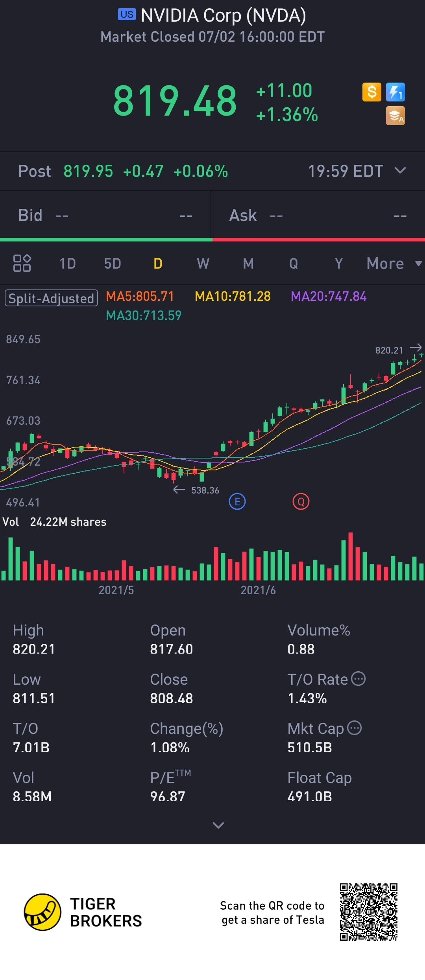The height and width of the screenshot is (980, 425).
Task: Tap the T/O Rate value 1.43%
Action: (307, 698)
